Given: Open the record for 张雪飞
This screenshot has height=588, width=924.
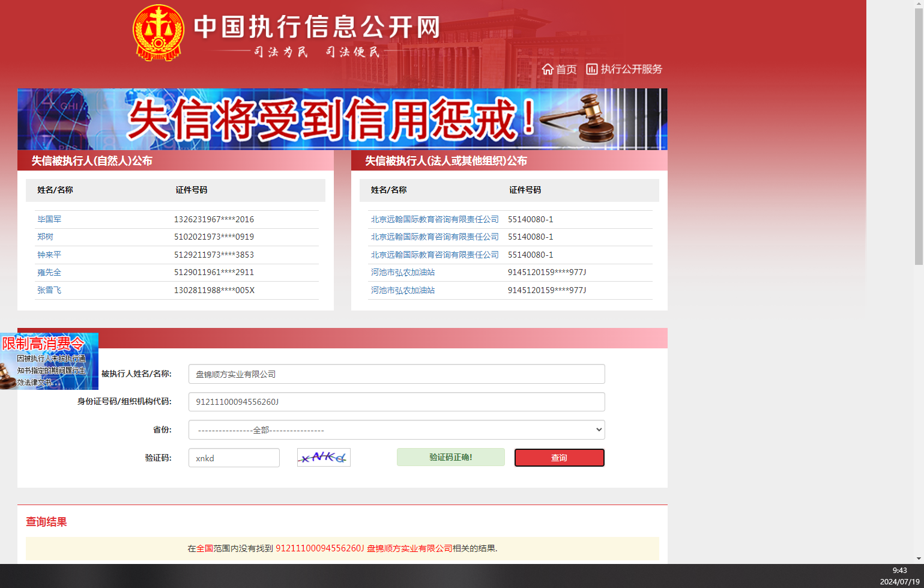Looking at the screenshot, I should [x=49, y=290].
